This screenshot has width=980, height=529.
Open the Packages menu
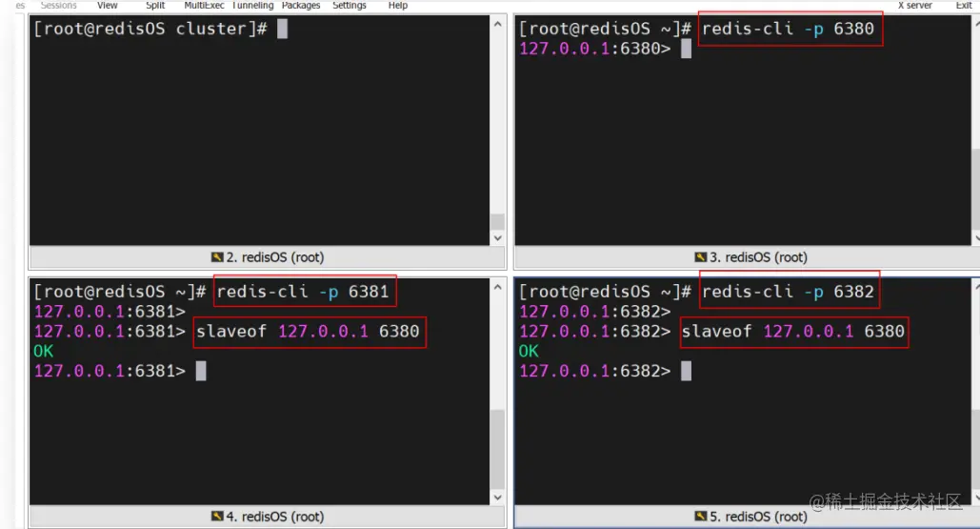301,5
